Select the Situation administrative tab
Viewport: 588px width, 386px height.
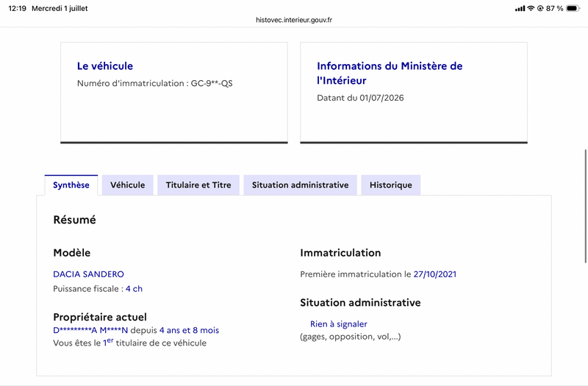pos(300,185)
